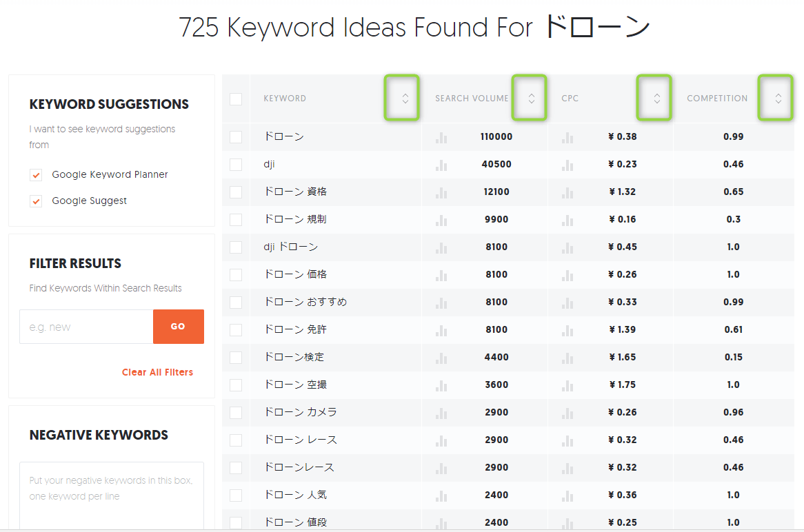804x532 pixels.
Task: Click volume chart icon for ドローン 免許
Action: (441, 331)
